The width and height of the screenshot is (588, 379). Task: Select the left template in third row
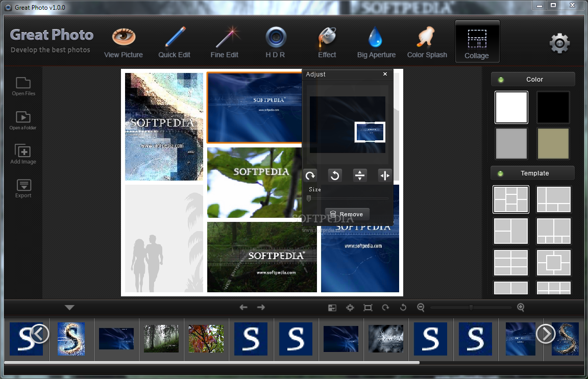[x=511, y=263]
